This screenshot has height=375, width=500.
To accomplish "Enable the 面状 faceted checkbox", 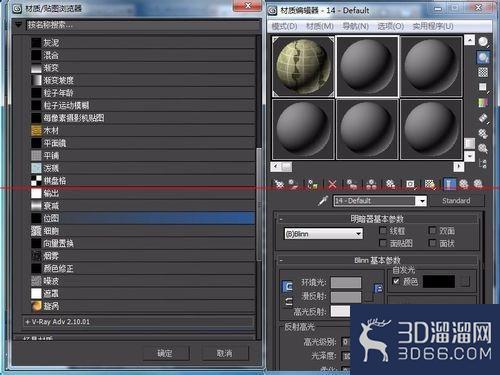I will tap(432, 243).
